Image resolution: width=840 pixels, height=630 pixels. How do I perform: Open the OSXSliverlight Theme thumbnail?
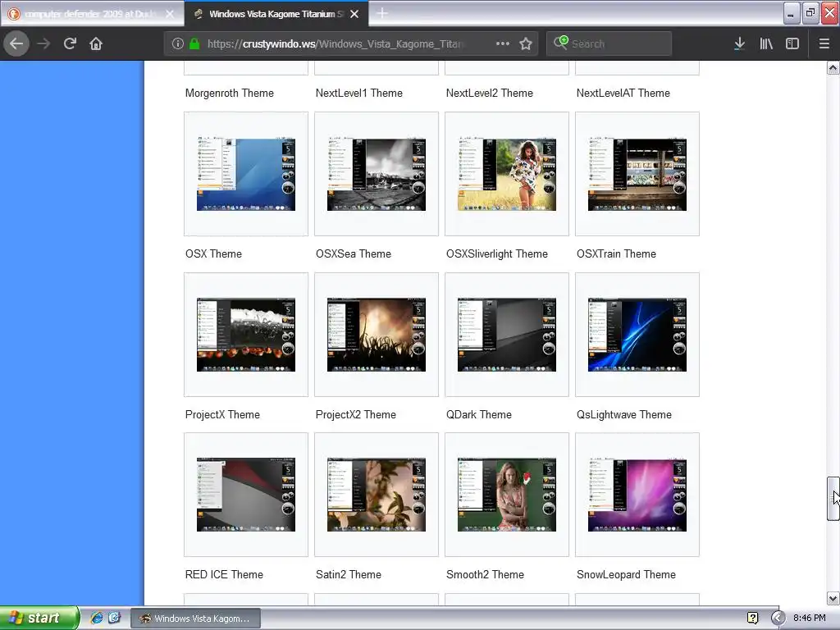pos(507,174)
